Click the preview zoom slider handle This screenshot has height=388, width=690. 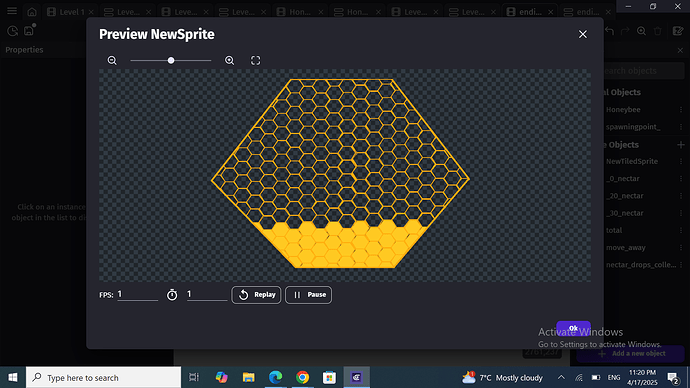(171, 61)
